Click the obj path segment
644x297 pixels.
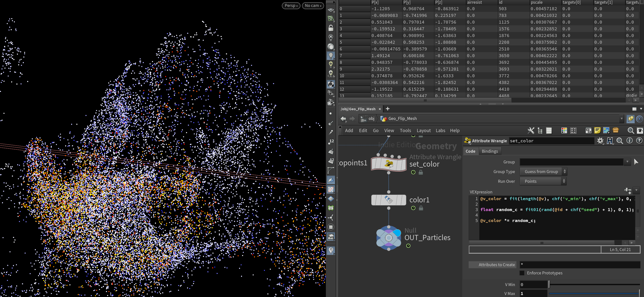pyautogui.click(x=368, y=118)
